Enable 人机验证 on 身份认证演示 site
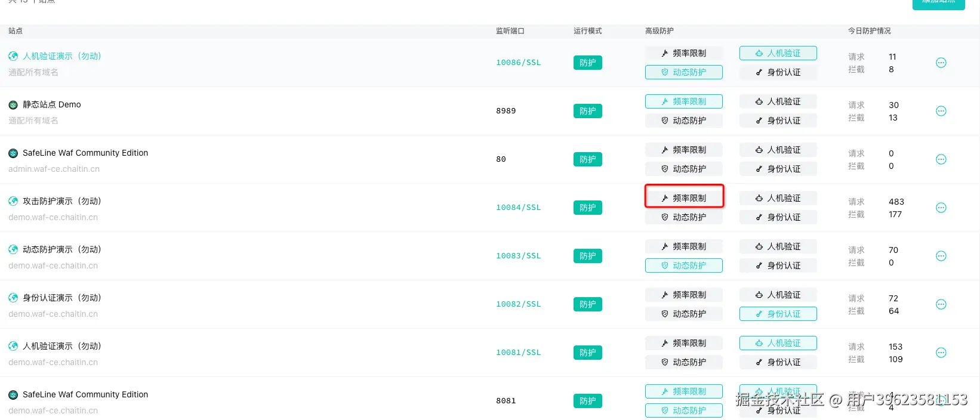This screenshot has width=980, height=420. click(778, 295)
